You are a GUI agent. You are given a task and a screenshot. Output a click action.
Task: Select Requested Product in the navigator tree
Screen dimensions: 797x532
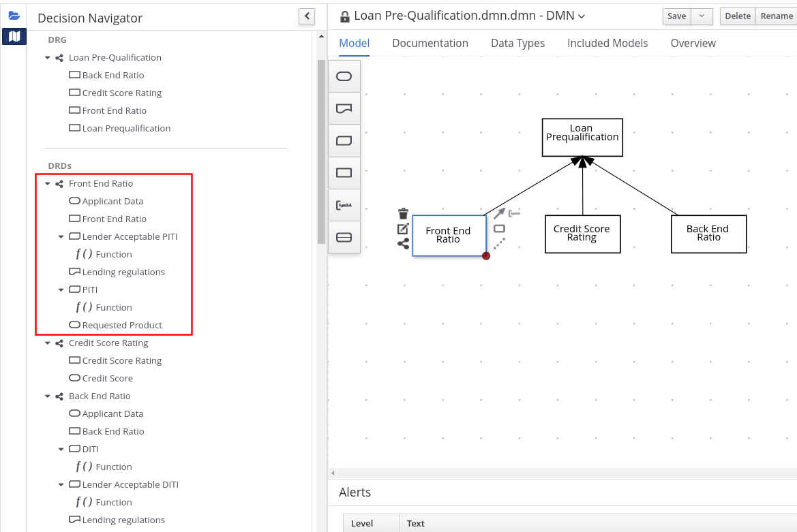122,325
